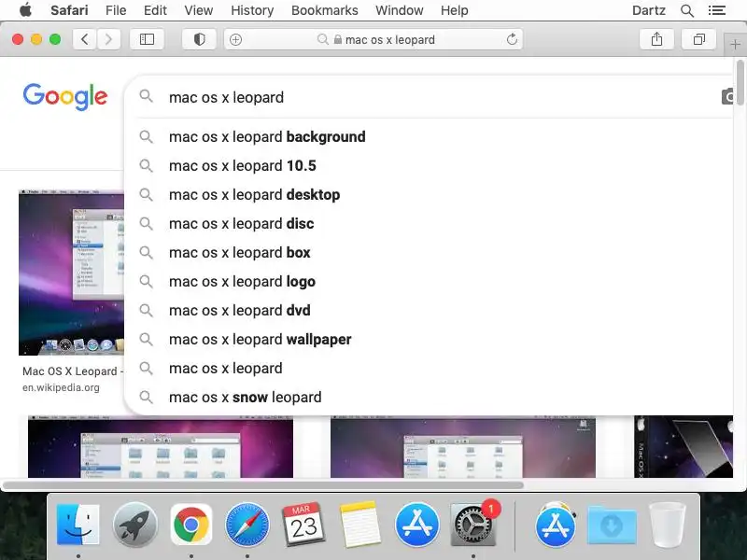
Task: Open Spotlight search in menu bar
Action: click(x=686, y=10)
